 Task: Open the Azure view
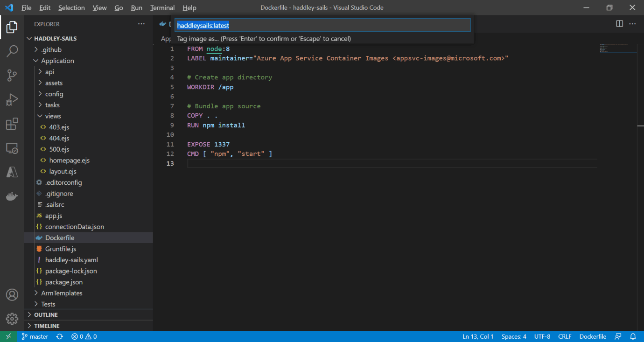click(x=12, y=172)
